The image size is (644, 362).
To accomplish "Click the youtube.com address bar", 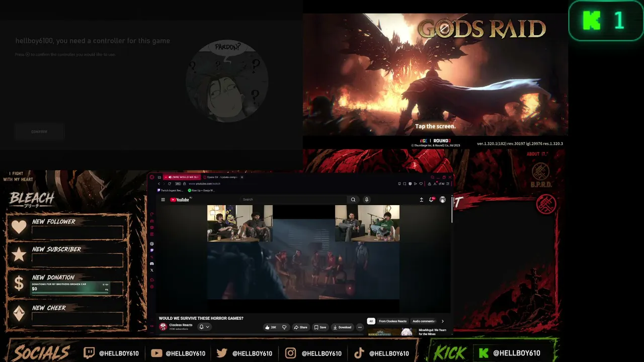I will (205, 184).
